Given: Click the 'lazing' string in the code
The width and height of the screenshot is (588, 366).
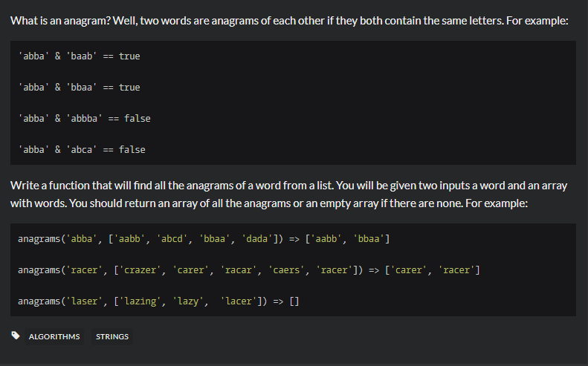Looking at the screenshot, I should point(141,301).
